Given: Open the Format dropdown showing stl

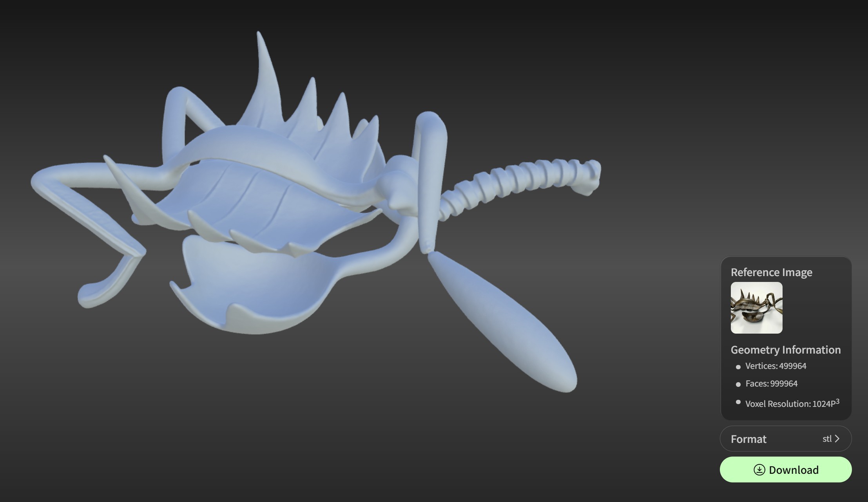Looking at the screenshot, I should [785, 439].
